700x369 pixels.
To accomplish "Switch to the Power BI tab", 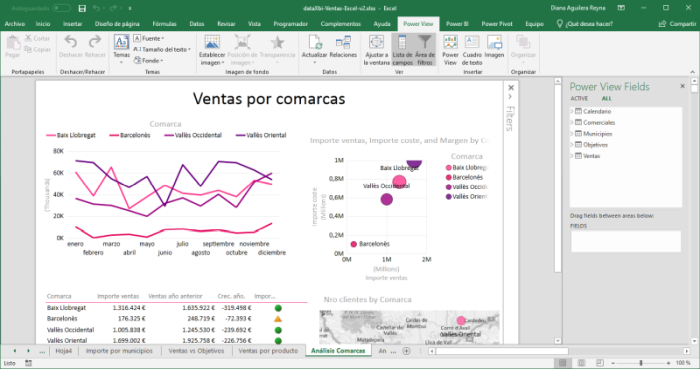I will pos(457,24).
